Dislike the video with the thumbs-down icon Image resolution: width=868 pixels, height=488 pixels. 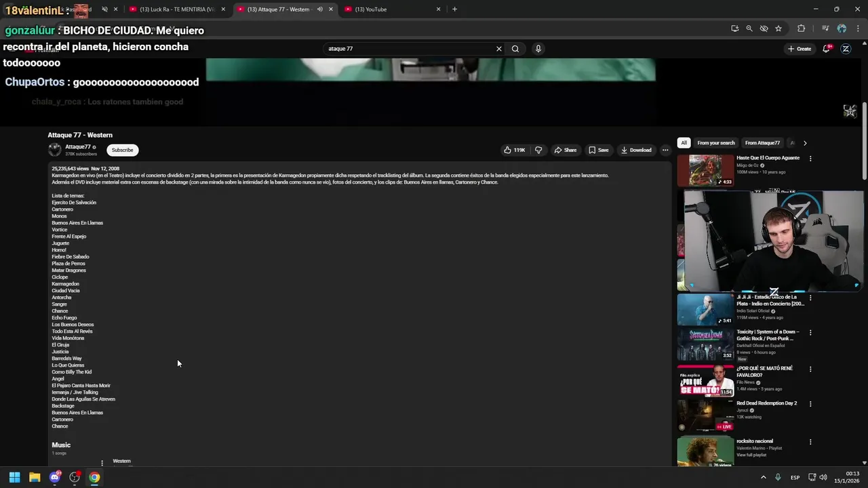pyautogui.click(x=538, y=150)
